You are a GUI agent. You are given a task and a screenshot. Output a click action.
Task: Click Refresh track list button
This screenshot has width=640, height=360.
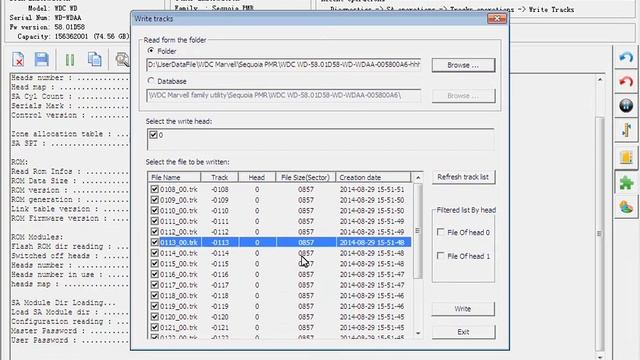pyautogui.click(x=463, y=177)
